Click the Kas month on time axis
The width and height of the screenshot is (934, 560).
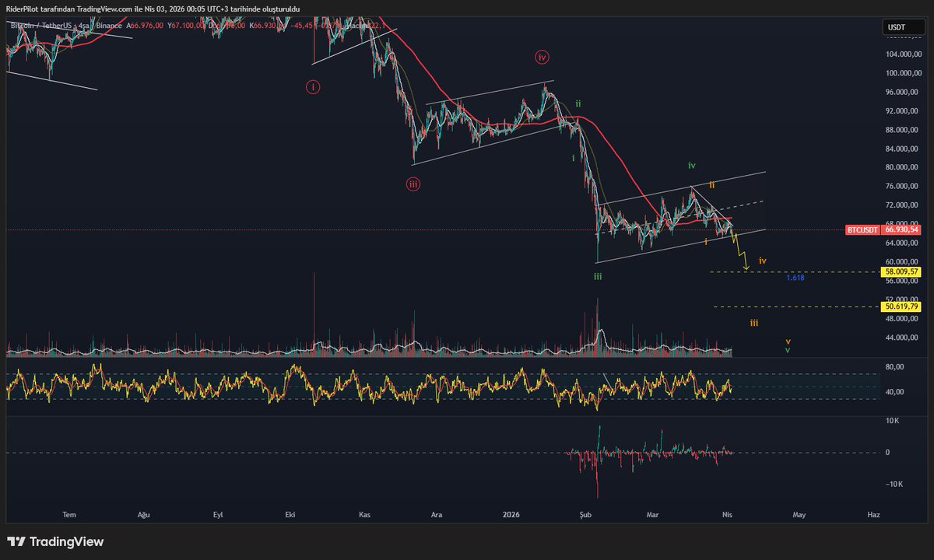(364, 515)
